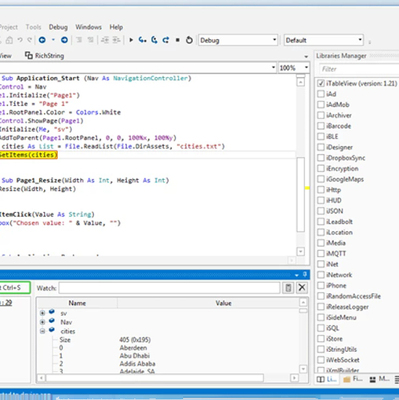Click the navigate backward arrow icon
Image resolution: width=399 pixels, height=400 pixels.
[x=42, y=40]
